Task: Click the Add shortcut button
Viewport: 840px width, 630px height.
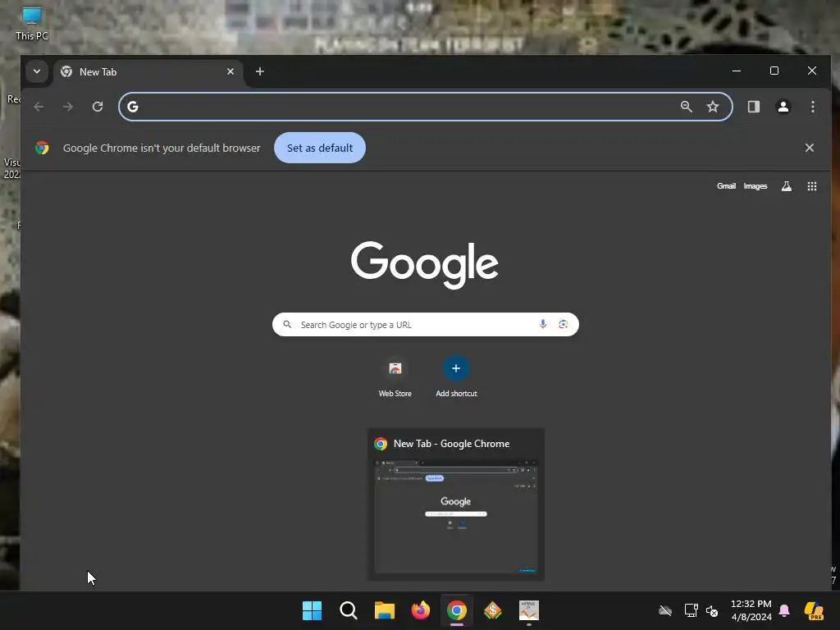Action: point(456,377)
